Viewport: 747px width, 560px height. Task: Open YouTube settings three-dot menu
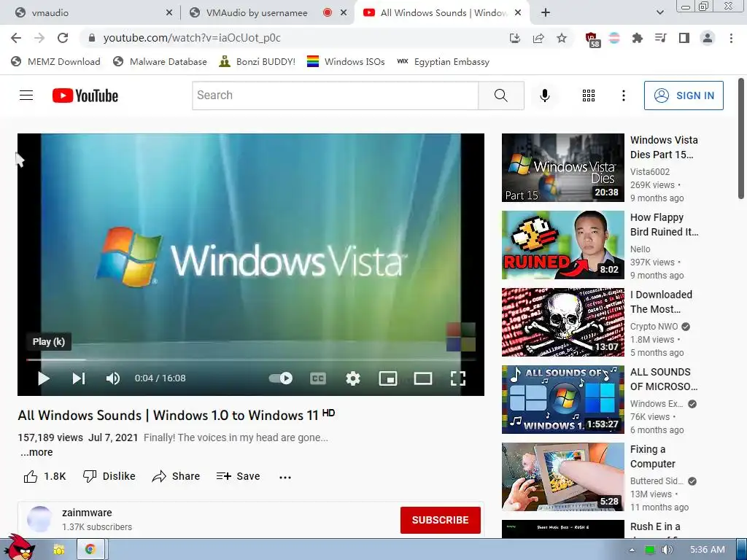[x=623, y=96]
